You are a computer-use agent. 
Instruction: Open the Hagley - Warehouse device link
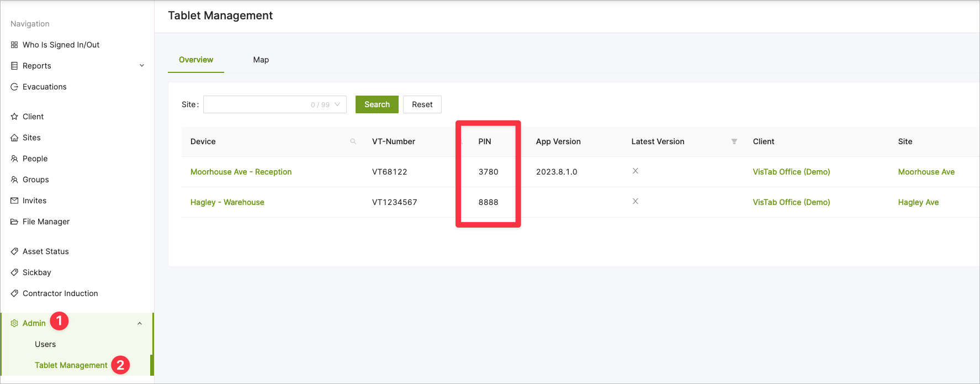pos(227,202)
